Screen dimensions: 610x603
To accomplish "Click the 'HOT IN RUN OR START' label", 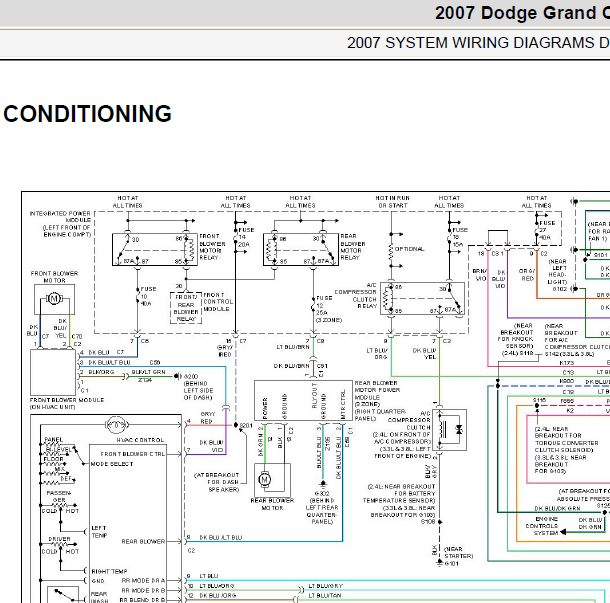I will pyautogui.click(x=393, y=202).
